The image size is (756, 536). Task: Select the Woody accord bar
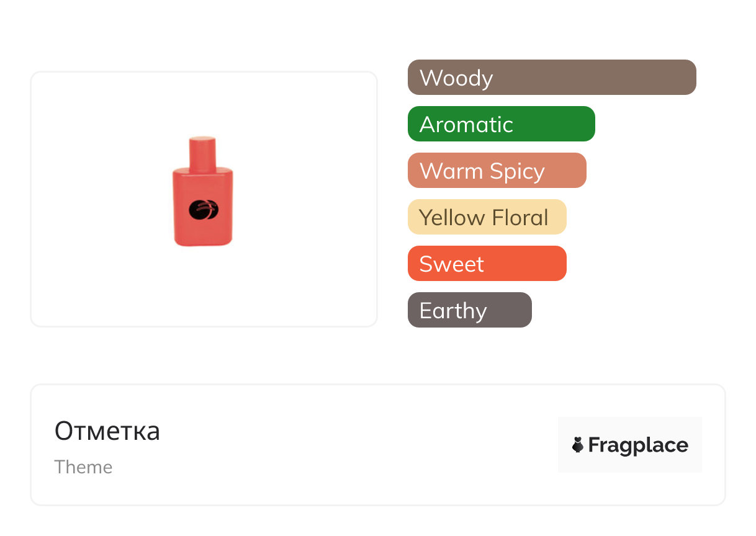pos(551,78)
